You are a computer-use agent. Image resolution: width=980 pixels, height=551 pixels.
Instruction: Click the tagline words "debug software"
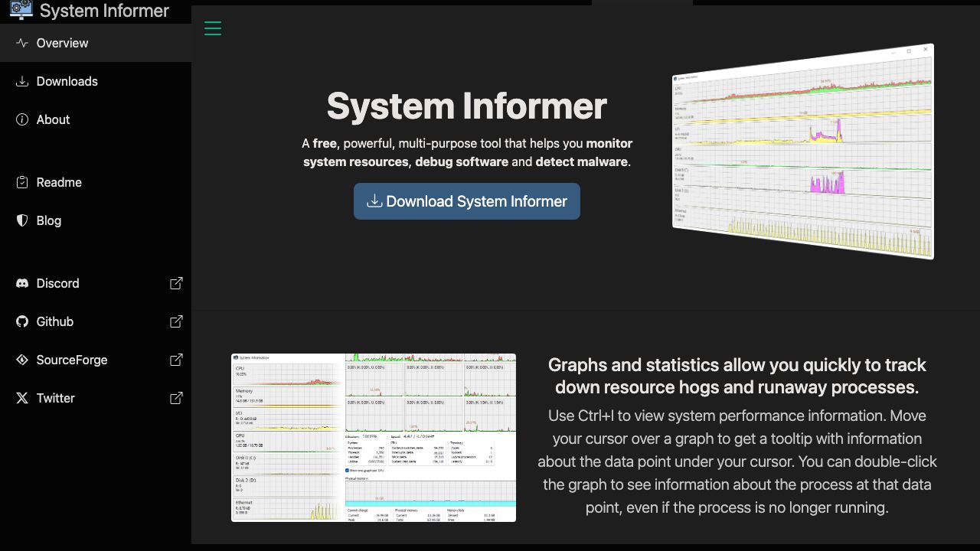(462, 161)
